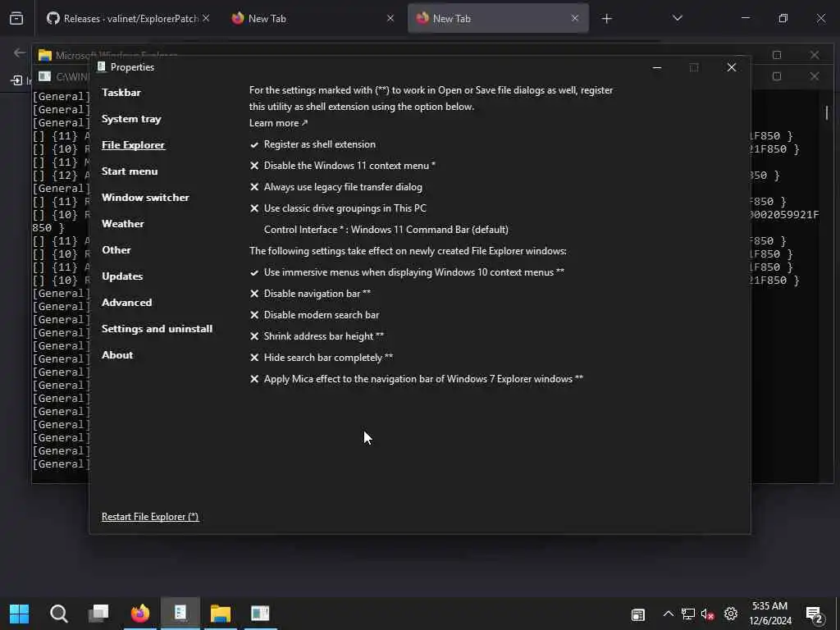Image resolution: width=840 pixels, height=630 pixels.
Task: Close the active New Tab
Action: (x=575, y=19)
